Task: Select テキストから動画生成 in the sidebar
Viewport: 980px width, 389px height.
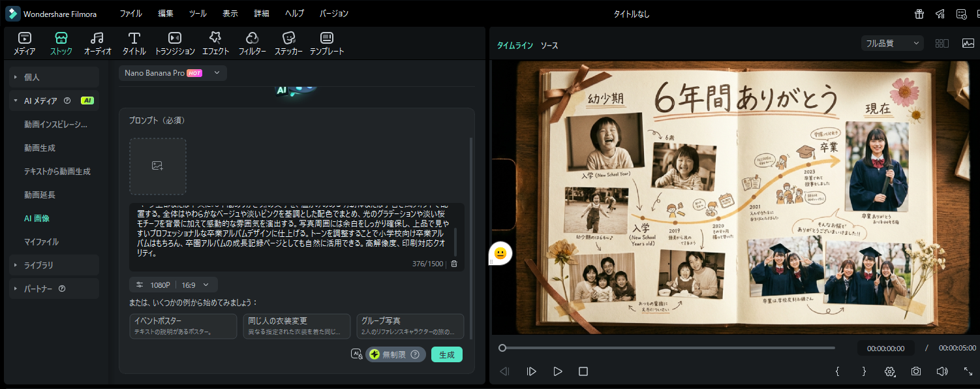Action: (x=57, y=171)
